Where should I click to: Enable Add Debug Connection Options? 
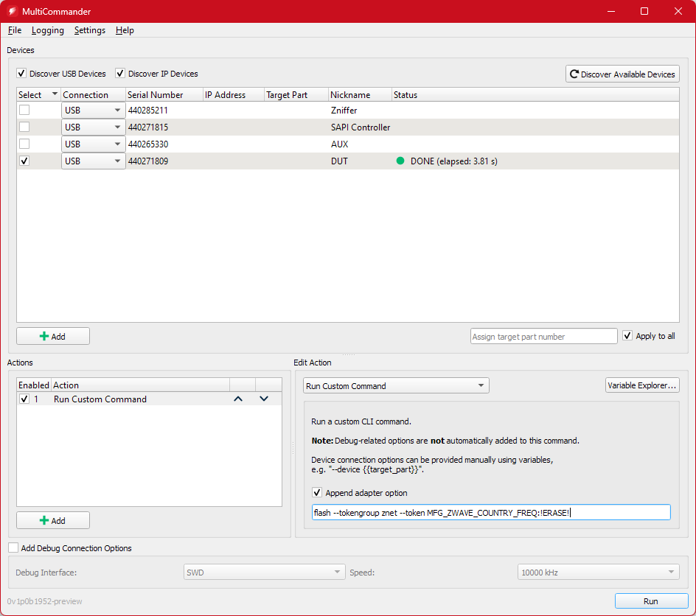(x=13, y=547)
